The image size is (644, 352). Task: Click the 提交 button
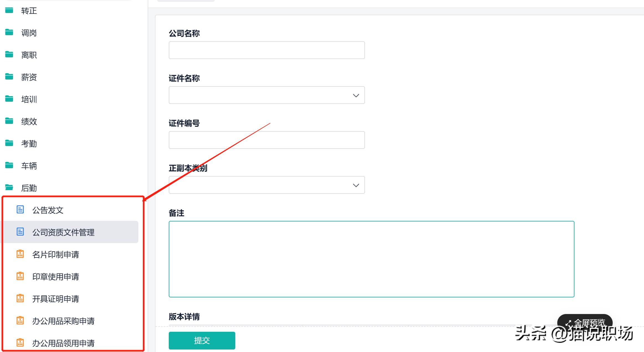point(201,340)
